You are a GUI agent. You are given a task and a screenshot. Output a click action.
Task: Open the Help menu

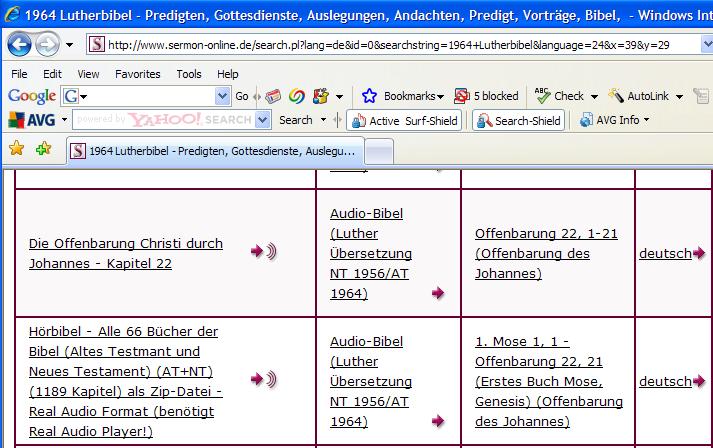point(227,74)
